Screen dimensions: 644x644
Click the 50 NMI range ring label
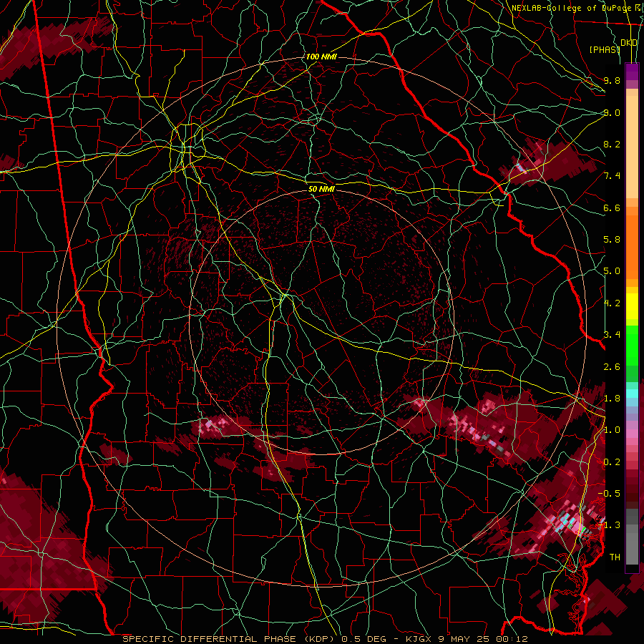pos(321,190)
